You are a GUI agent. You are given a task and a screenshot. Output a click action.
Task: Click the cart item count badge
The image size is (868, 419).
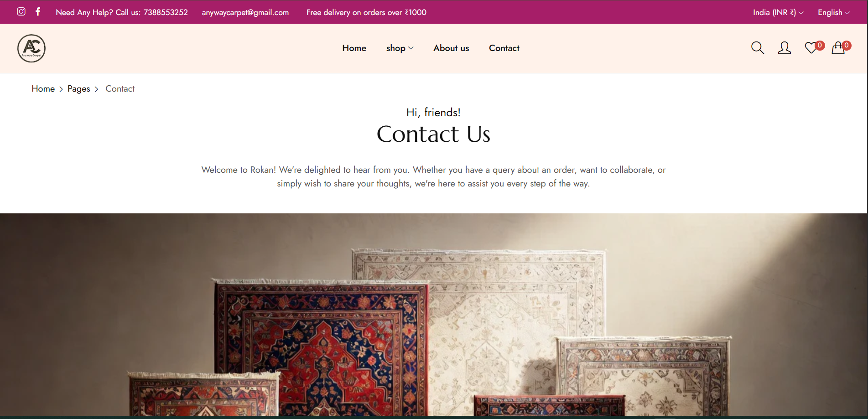[847, 45]
